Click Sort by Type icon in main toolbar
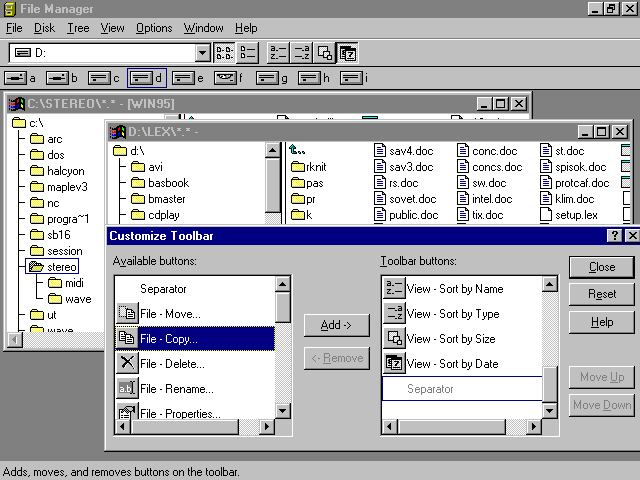 (x=301, y=53)
